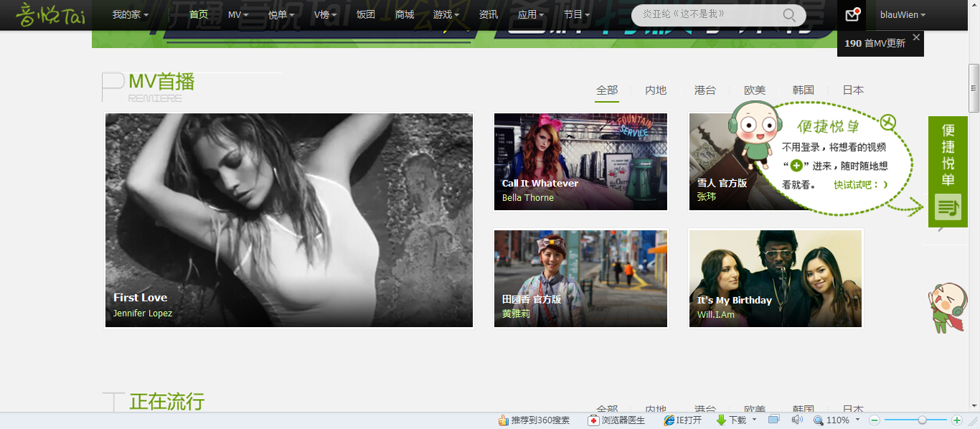Expand the 下载 dropdown arrow

[x=754, y=420]
